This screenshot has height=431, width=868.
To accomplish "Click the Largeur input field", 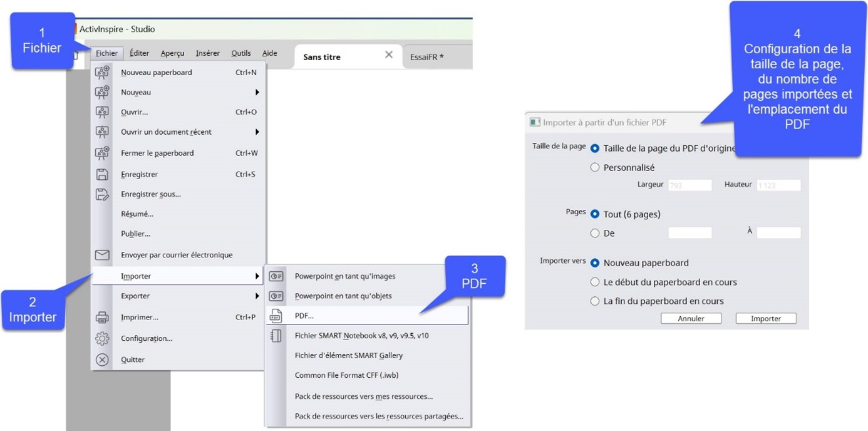I will click(690, 185).
